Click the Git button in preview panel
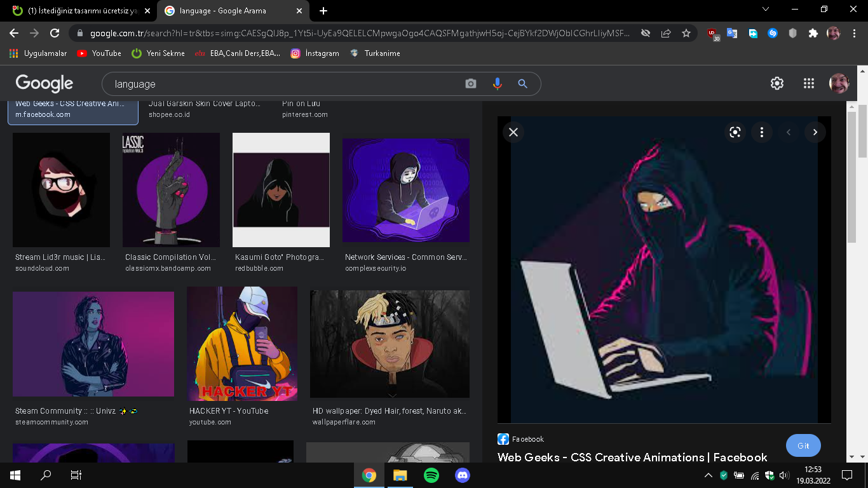 [x=803, y=445]
